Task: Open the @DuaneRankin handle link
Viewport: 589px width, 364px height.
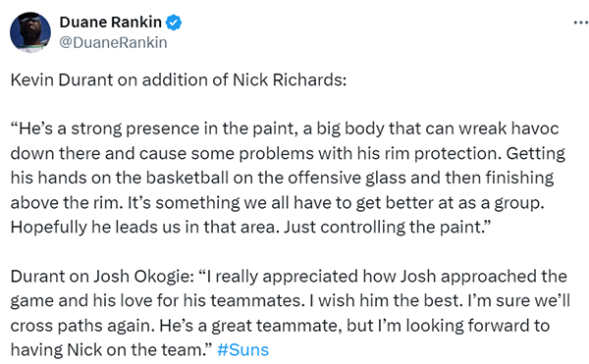Action: tap(113, 43)
